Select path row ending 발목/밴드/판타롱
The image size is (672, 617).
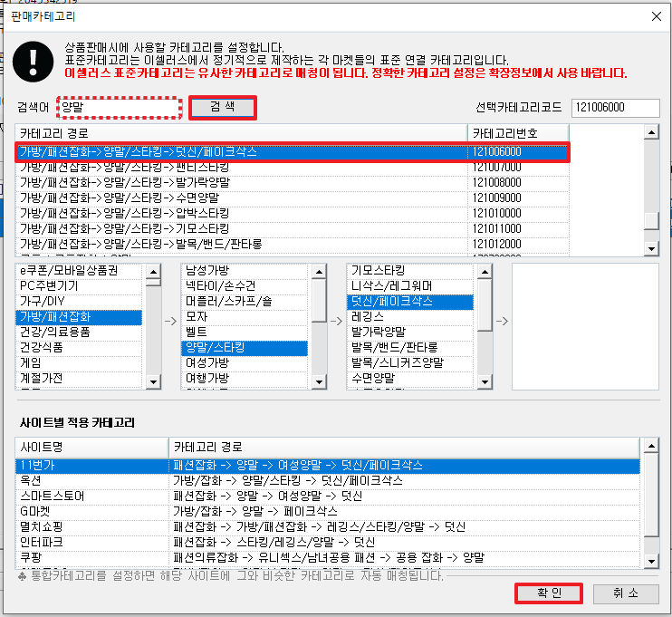pos(293,245)
